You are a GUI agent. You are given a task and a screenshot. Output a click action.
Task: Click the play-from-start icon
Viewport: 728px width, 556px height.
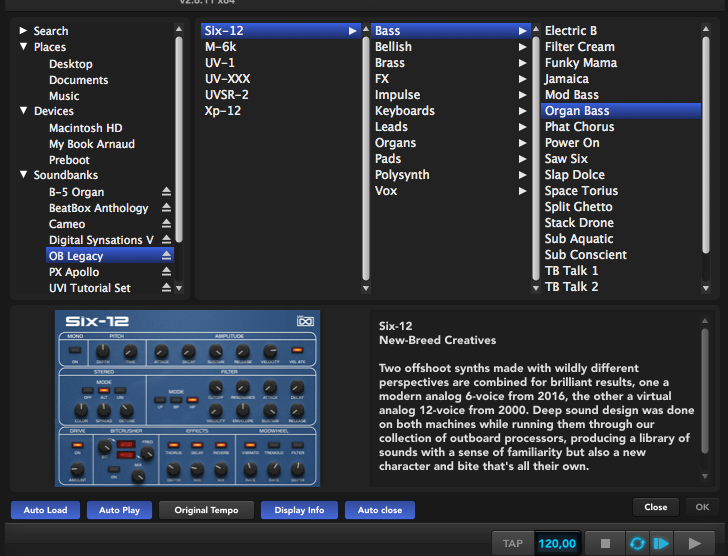tap(661, 543)
